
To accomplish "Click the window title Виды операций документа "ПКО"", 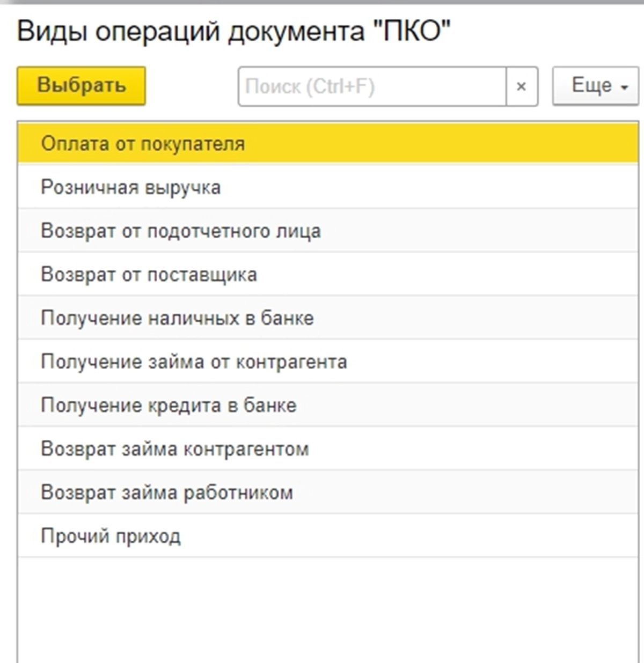I will [x=233, y=32].
